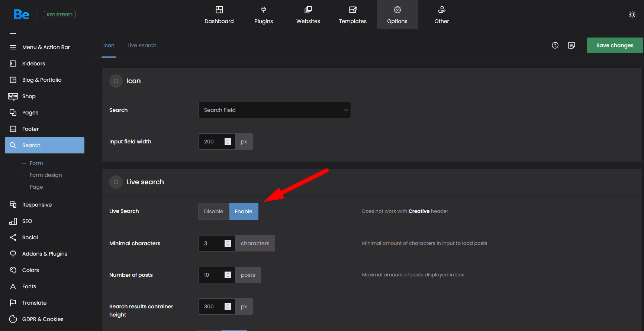The height and width of the screenshot is (331, 644).
Task: Open the Plugins section
Action: (x=264, y=15)
